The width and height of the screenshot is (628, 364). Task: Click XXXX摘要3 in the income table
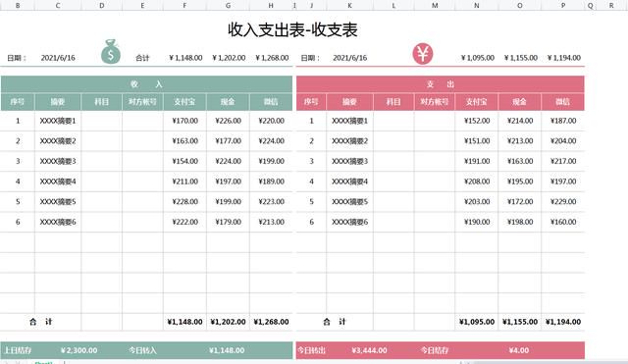click(x=58, y=161)
